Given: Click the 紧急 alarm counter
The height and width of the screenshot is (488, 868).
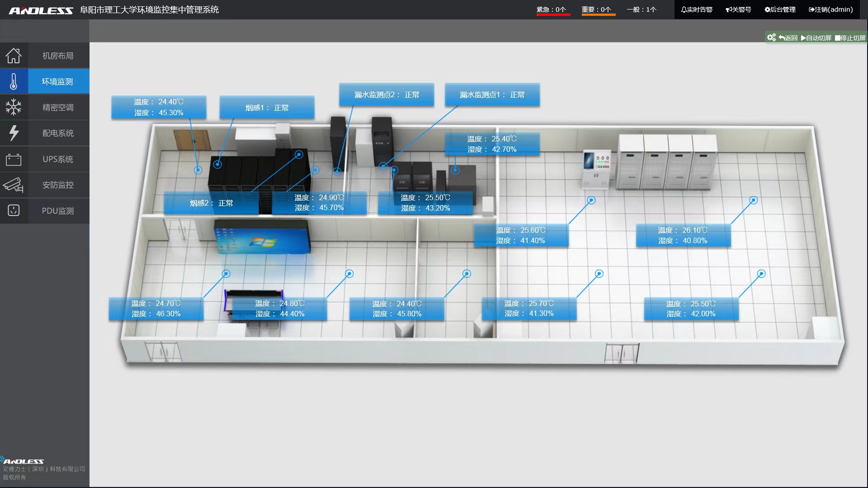Looking at the screenshot, I should pos(551,9).
